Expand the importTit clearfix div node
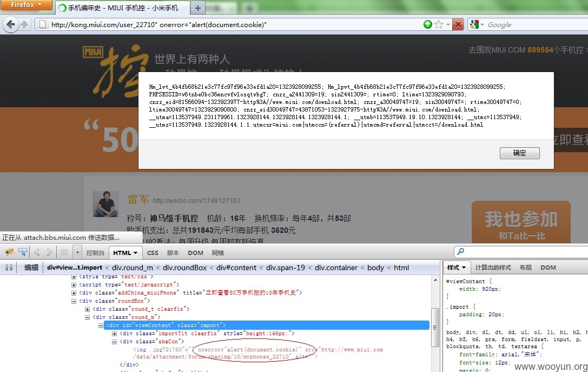 coord(114,334)
